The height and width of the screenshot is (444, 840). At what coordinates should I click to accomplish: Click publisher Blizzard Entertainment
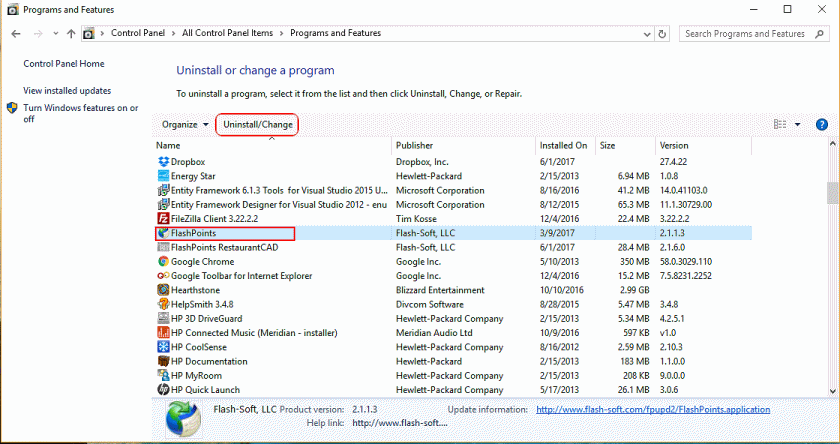(x=440, y=290)
